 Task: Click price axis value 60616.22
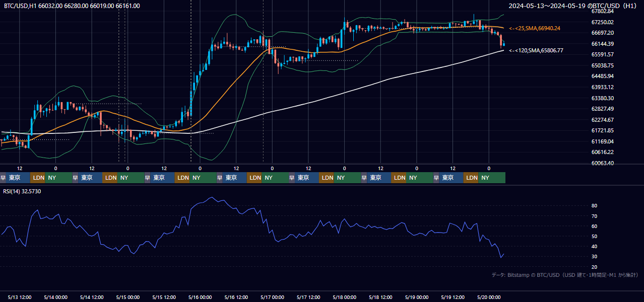pyautogui.click(x=602, y=152)
